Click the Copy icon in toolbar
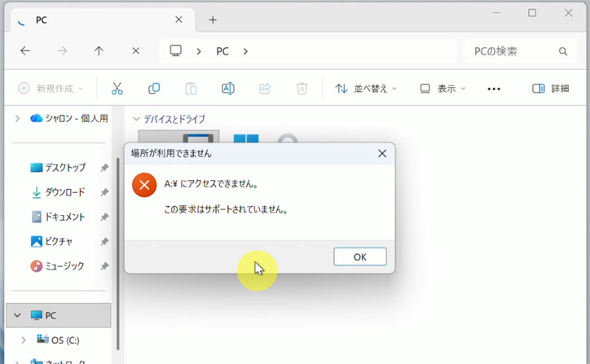The width and height of the screenshot is (590, 364). pos(154,89)
